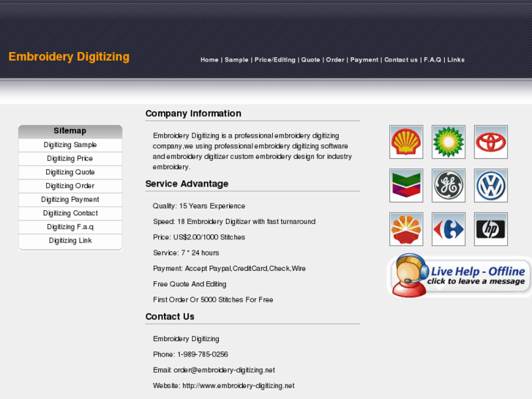This screenshot has width=532, height=399.
Task: Click the 'Speed: 18 Embroidery Digitizer' line
Action: (234, 222)
